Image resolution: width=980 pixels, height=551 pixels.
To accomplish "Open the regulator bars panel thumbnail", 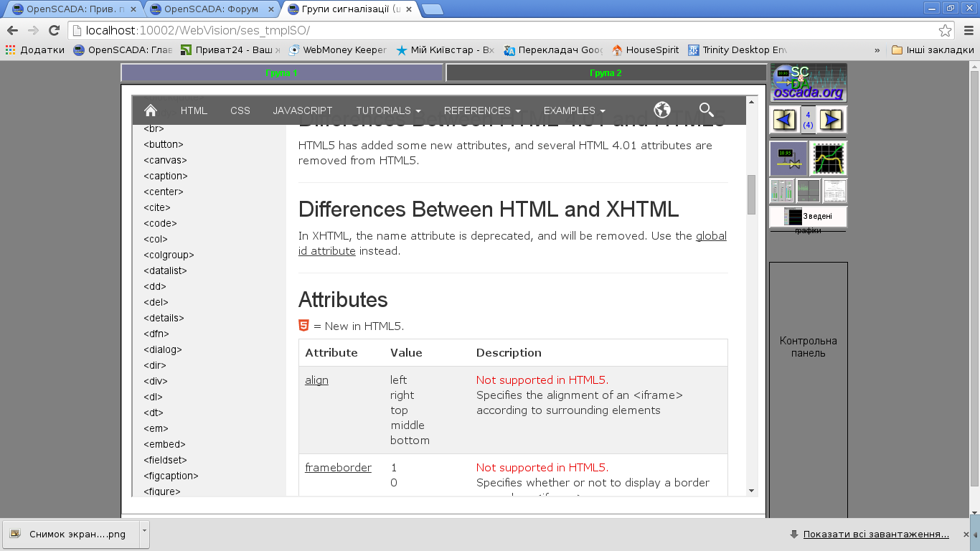I will pos(782,191).
